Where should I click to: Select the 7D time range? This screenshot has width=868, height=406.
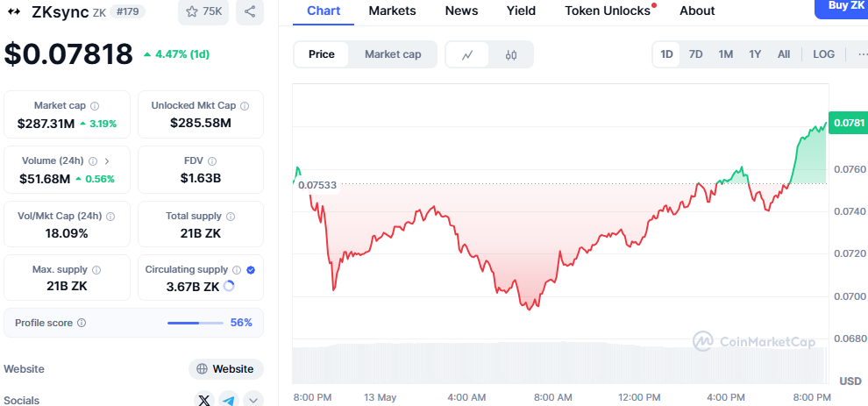[x=695, y=54]
